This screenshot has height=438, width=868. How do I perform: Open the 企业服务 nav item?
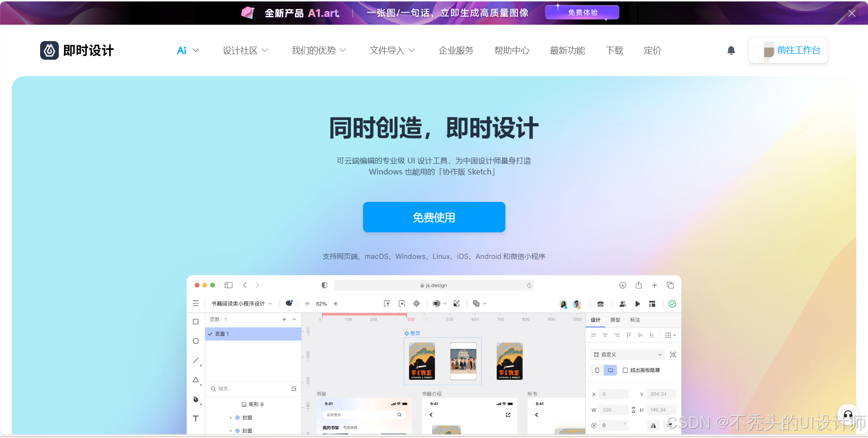point(456,50)
